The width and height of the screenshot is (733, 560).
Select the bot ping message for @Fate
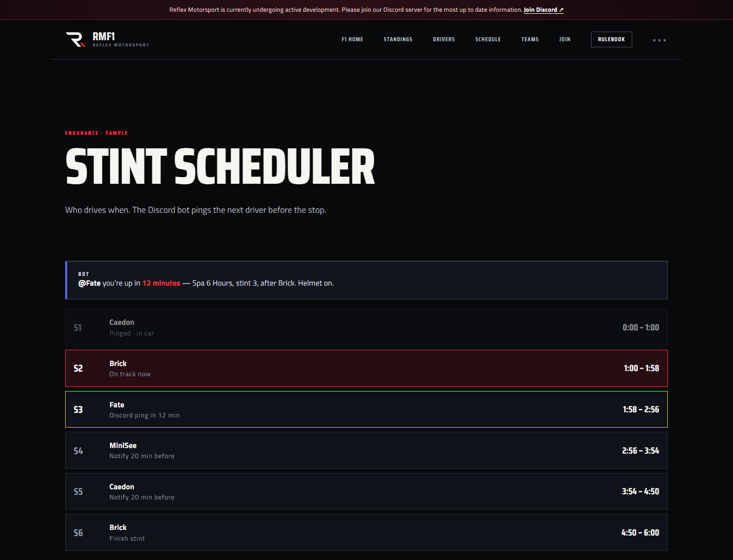click(x=366, y=280)
